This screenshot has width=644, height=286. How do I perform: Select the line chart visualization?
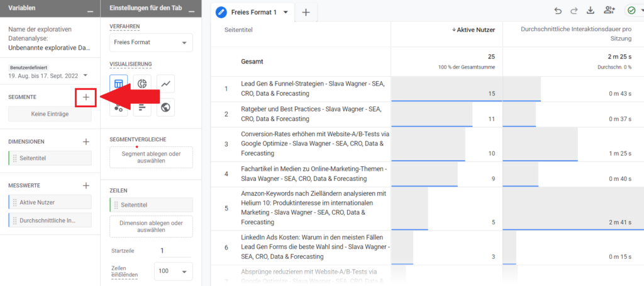coord(166,84)
